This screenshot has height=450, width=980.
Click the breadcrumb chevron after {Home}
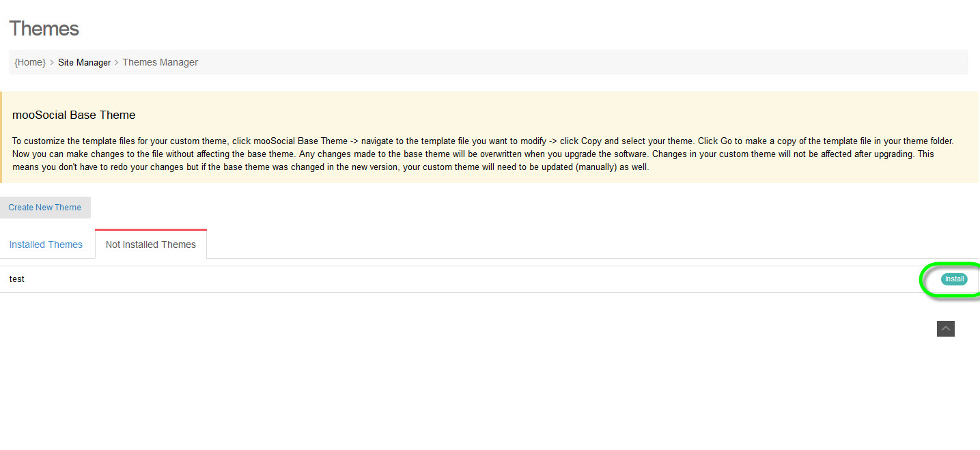click(52, 62)
